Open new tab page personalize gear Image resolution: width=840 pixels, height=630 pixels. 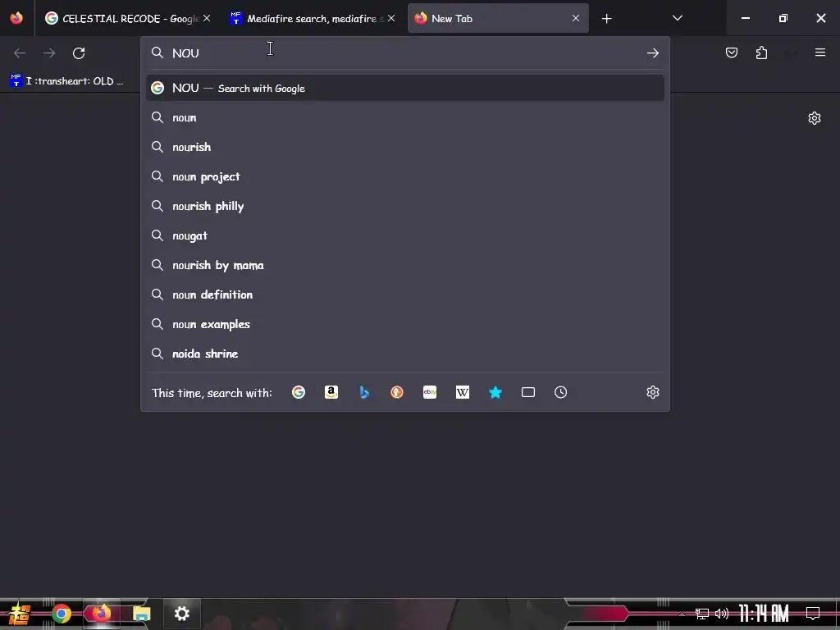pos(815,118)
